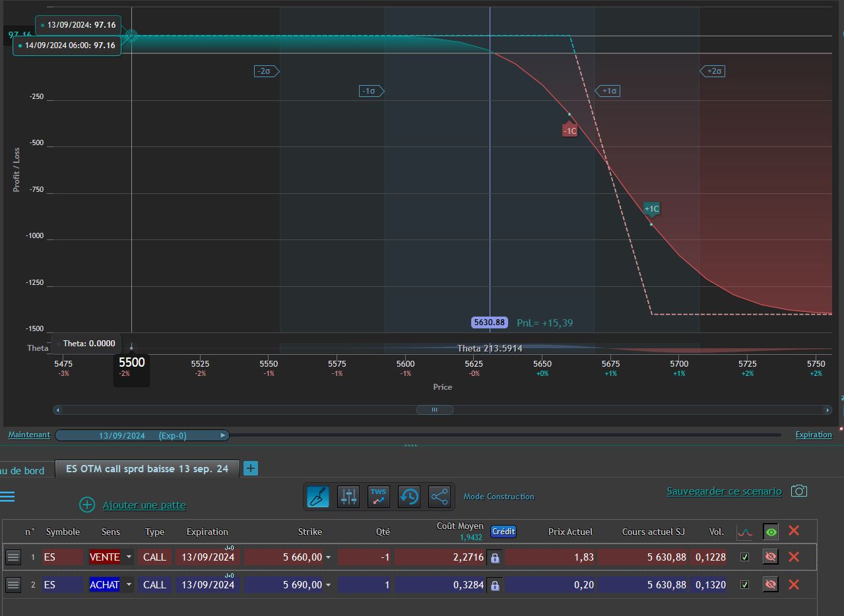
Task: Click the panel divider dots below the slider
Action: point(410,445)
